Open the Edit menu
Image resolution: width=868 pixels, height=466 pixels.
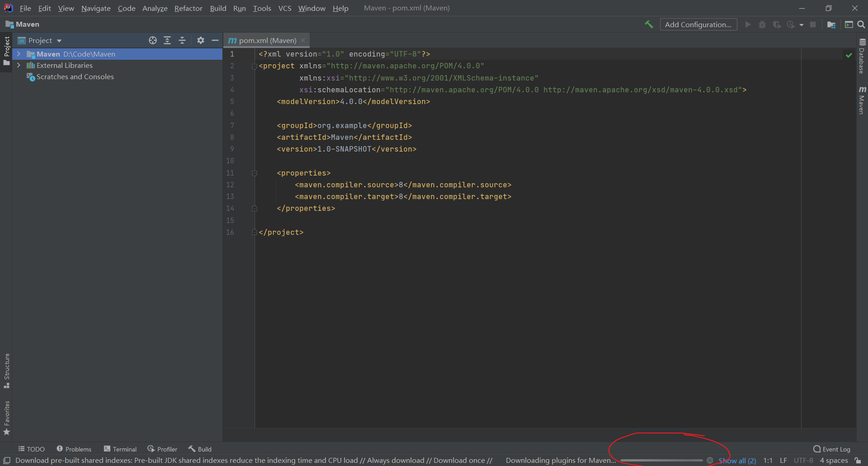click(44, 8)
